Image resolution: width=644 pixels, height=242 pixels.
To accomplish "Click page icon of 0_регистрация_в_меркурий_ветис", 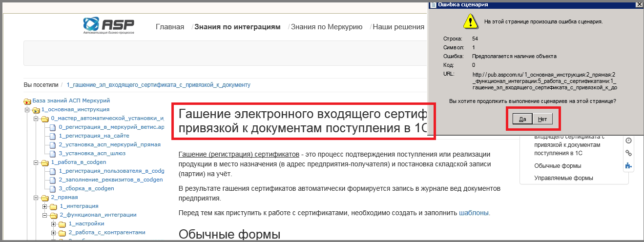I will 53,127.
